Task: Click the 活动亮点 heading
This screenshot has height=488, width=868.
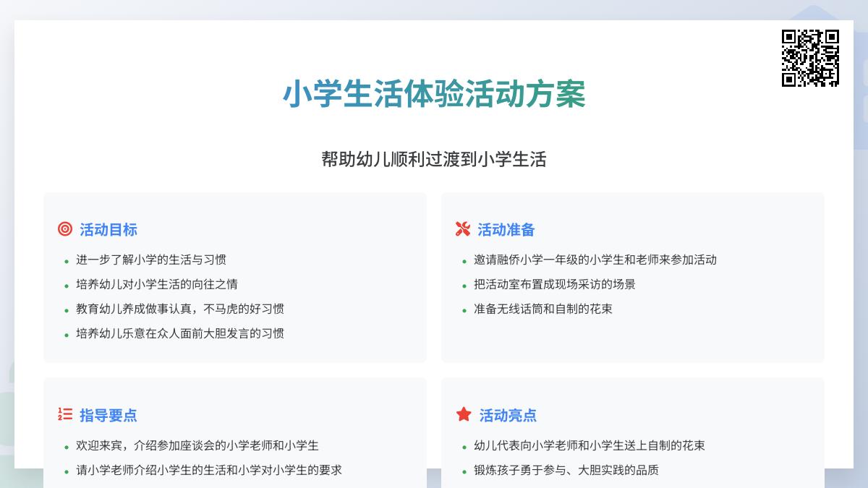Action: 508,416
